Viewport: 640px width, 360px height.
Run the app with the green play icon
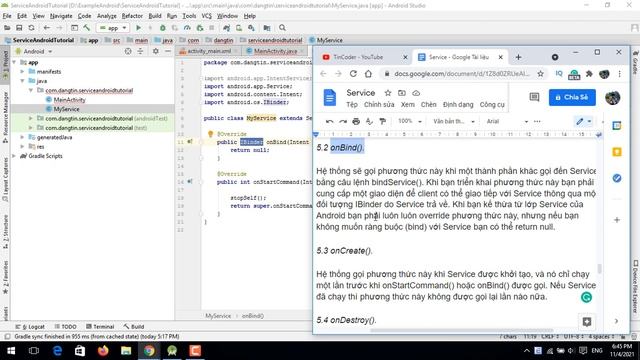pyautogui.click(x=138, y=28)
